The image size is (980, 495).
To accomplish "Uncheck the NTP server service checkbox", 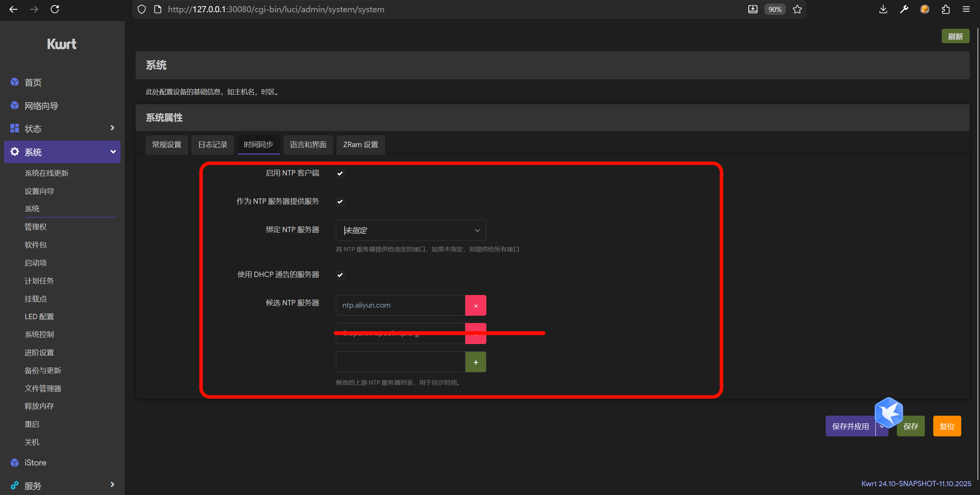I will (340, 202).
